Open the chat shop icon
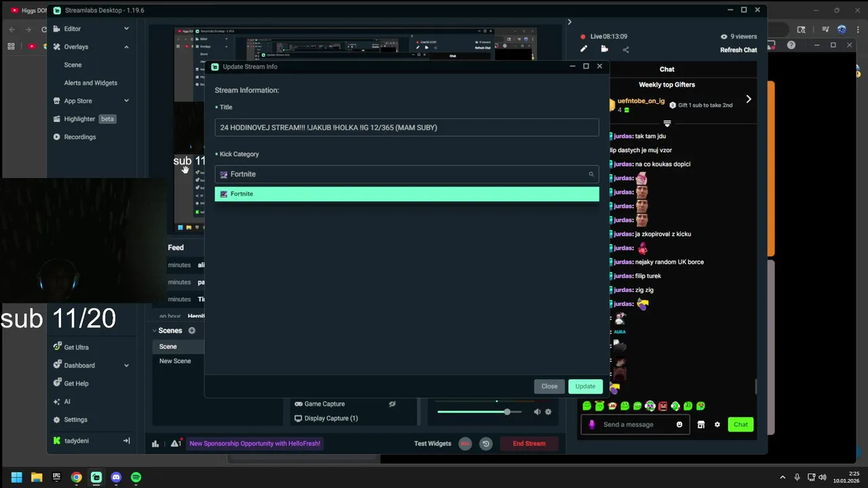 [701, 424]
